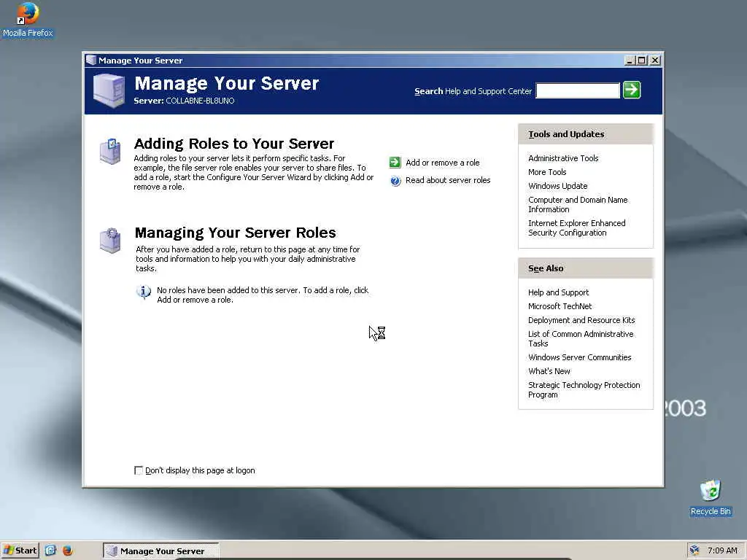This screenshot has height=560, width=747.
Task: Click the No roles have been added message
Action: click(x=263, y=295)
